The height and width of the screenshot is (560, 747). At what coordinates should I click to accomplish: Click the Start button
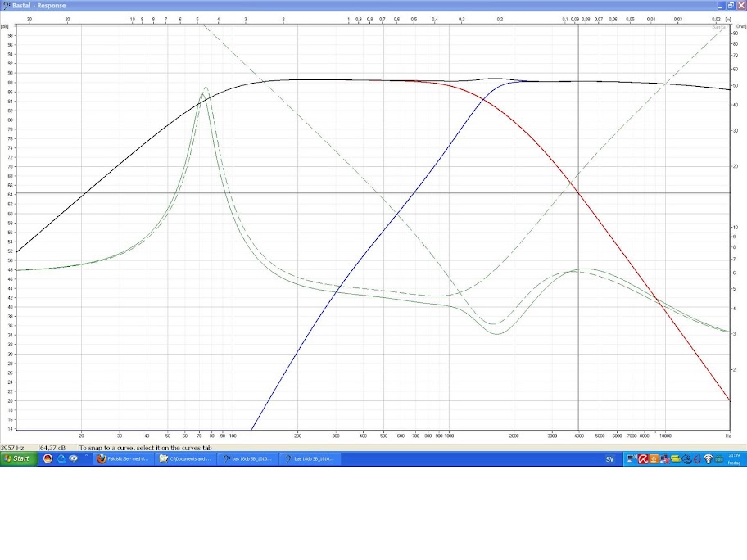pos(18,458)
